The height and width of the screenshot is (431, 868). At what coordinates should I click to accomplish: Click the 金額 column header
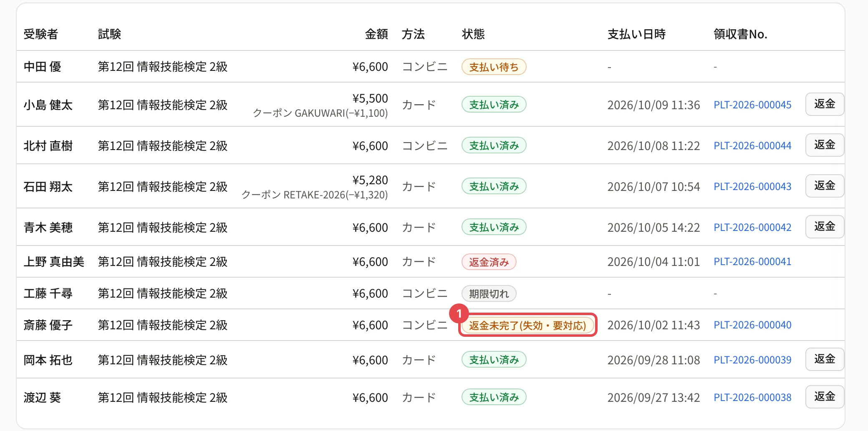click(376, 34)
